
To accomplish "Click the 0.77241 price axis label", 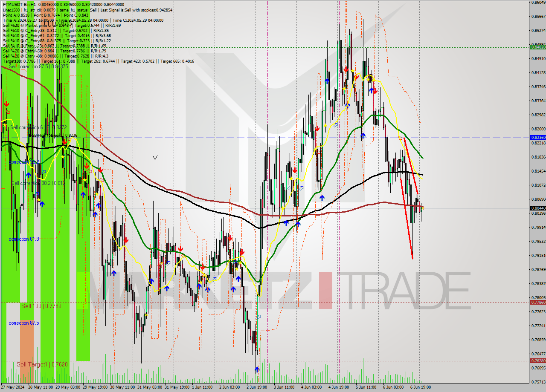I will tap(538, 326).
